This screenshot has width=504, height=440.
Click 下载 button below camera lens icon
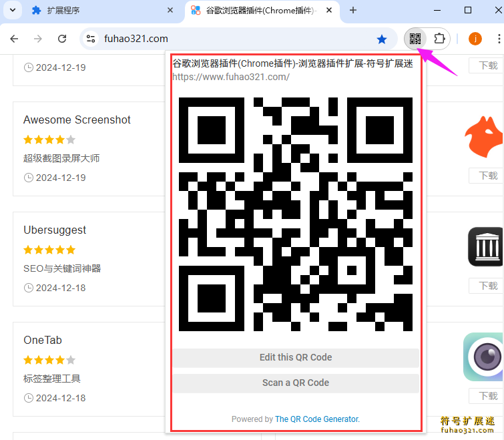(x=487, y=396)
